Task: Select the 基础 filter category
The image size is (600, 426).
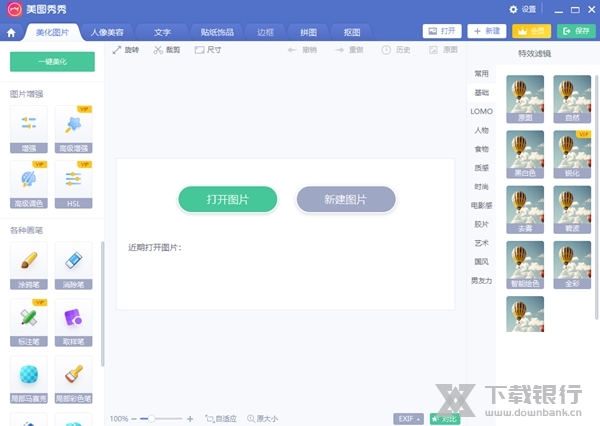Action: tap(481, 93)
